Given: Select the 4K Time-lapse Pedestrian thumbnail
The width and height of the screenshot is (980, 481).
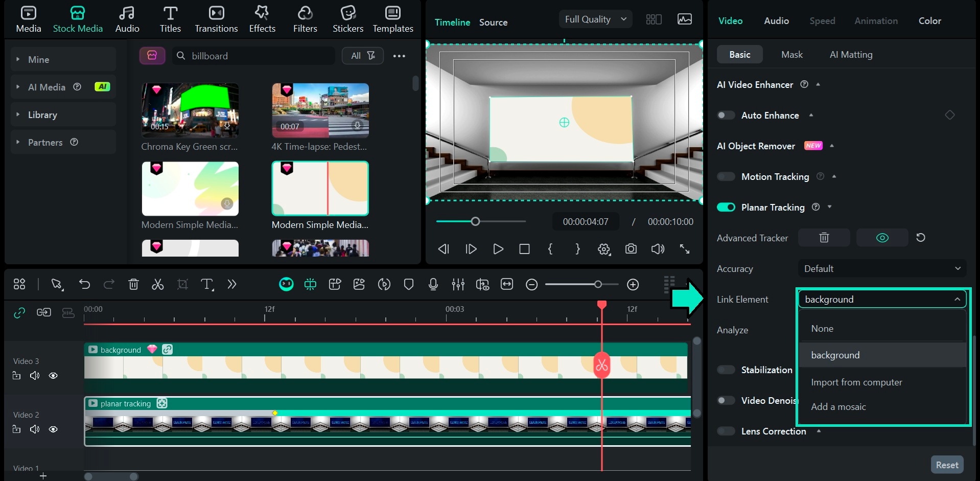Looking at the screenshot, I should pyautogui.click(x=320, y=110).
